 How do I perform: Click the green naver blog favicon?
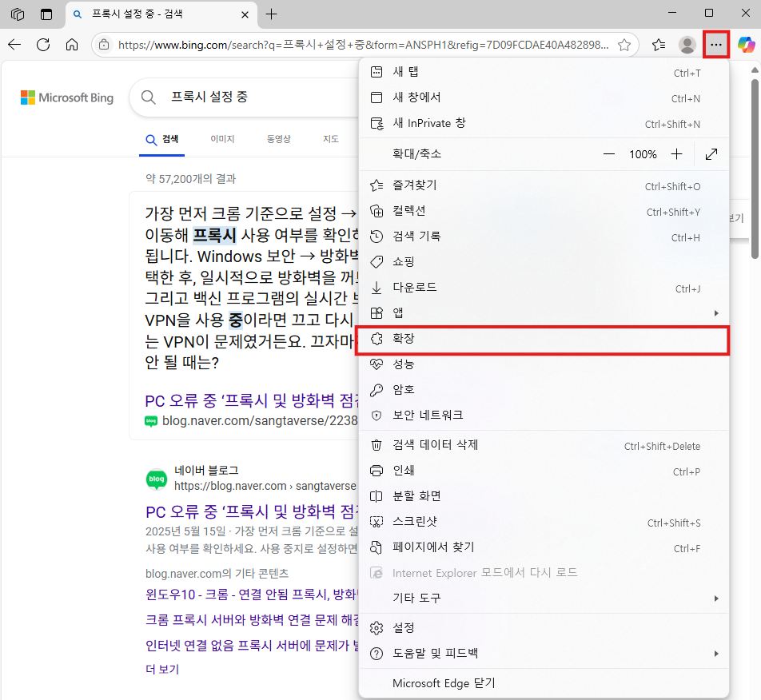(x=157, y=479)
